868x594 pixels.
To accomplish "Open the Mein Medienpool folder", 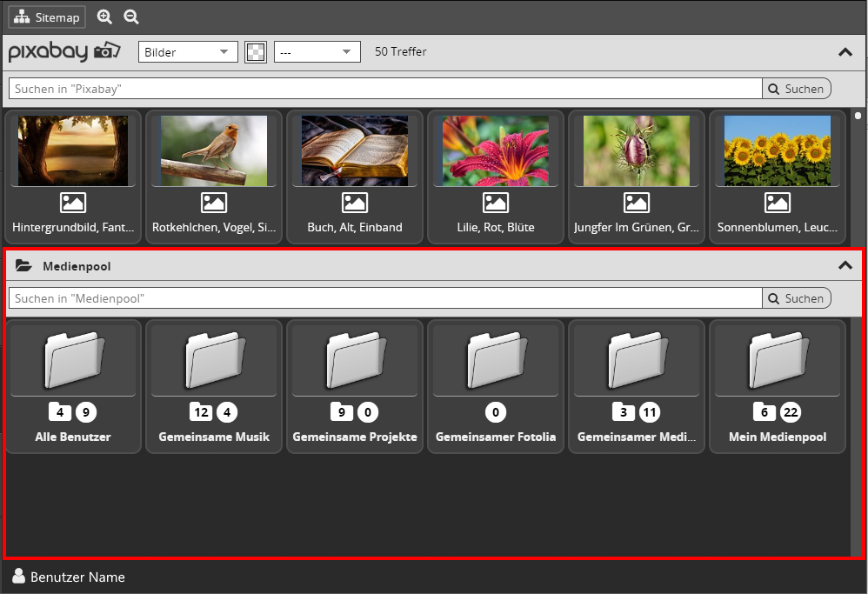I will point(777,361).
